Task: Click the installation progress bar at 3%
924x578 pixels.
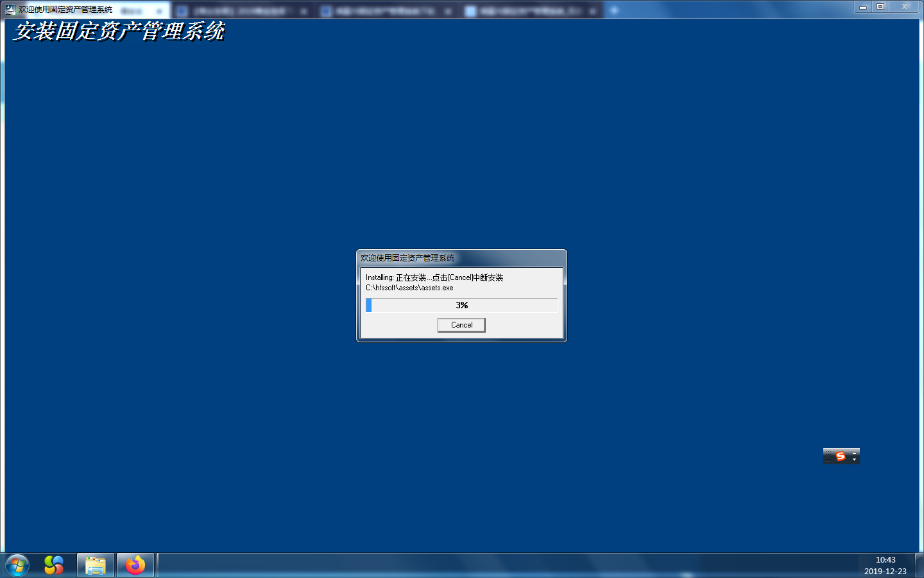Action: click(x=461, y=305)
